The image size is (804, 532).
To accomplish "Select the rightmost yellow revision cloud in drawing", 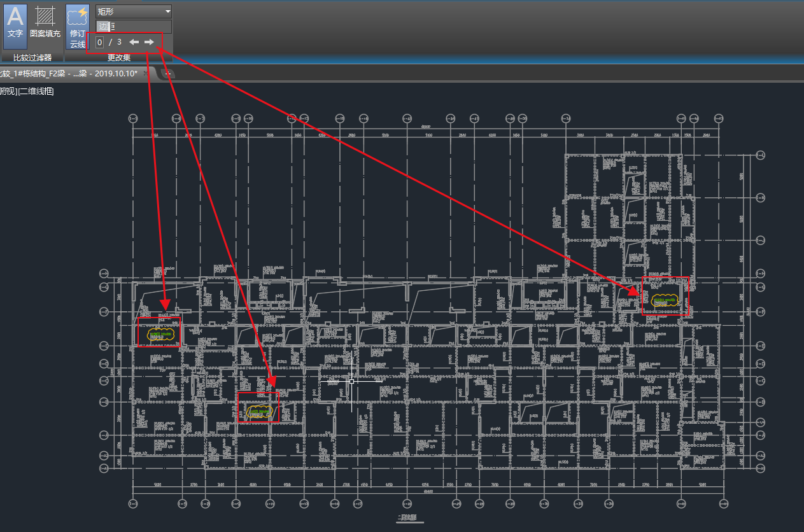I will (665, 300).
